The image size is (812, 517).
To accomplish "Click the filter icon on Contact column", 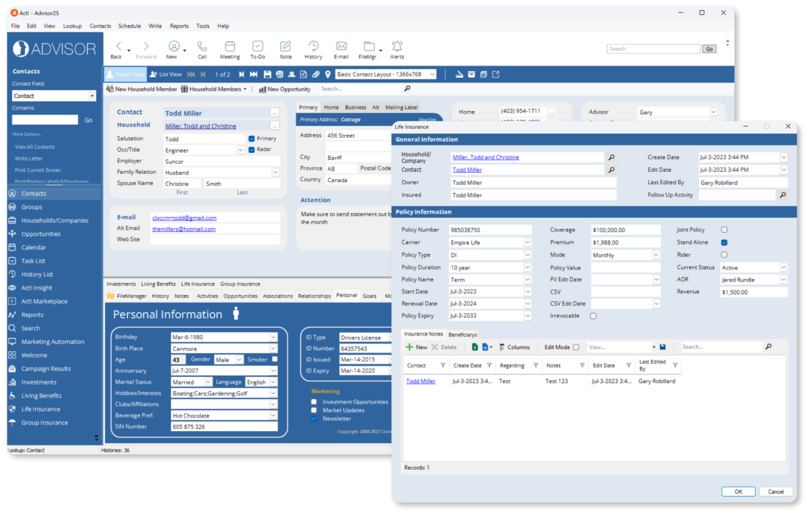I will [443, 365].
